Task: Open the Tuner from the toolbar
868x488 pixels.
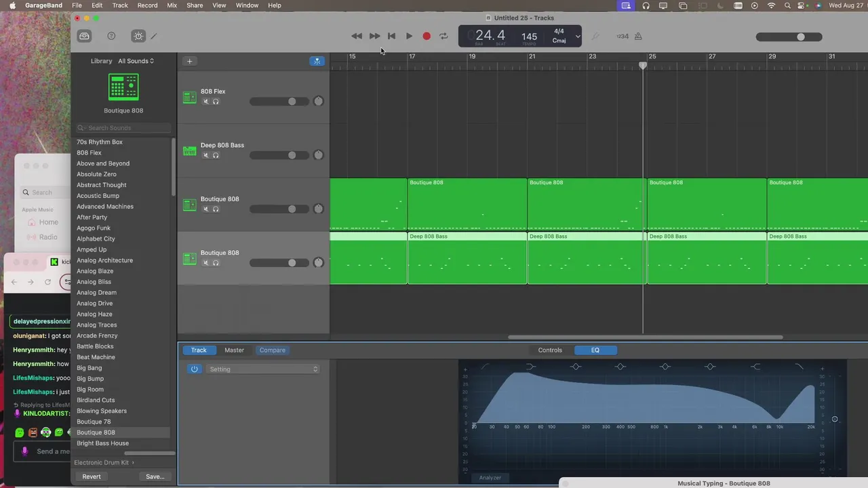Action: coord(595,36)
